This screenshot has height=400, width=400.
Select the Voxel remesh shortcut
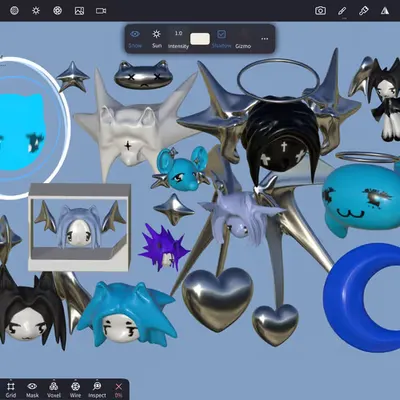(54, 389)
